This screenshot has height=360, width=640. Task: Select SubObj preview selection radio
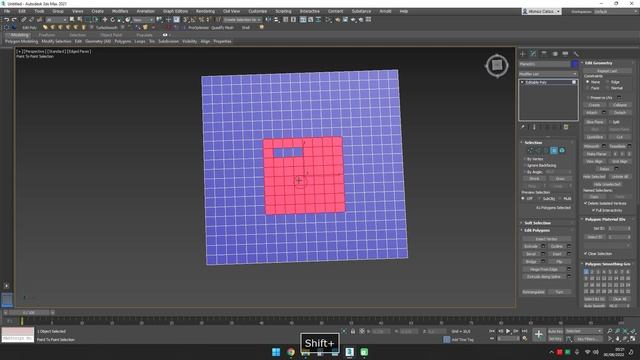[x=540, y=198]
